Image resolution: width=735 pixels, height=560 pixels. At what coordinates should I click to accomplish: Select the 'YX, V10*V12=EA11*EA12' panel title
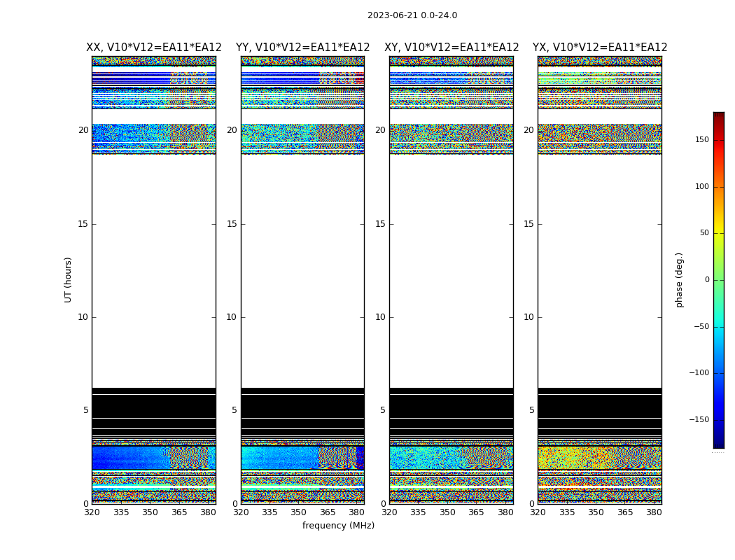click(x=600, y=48)
